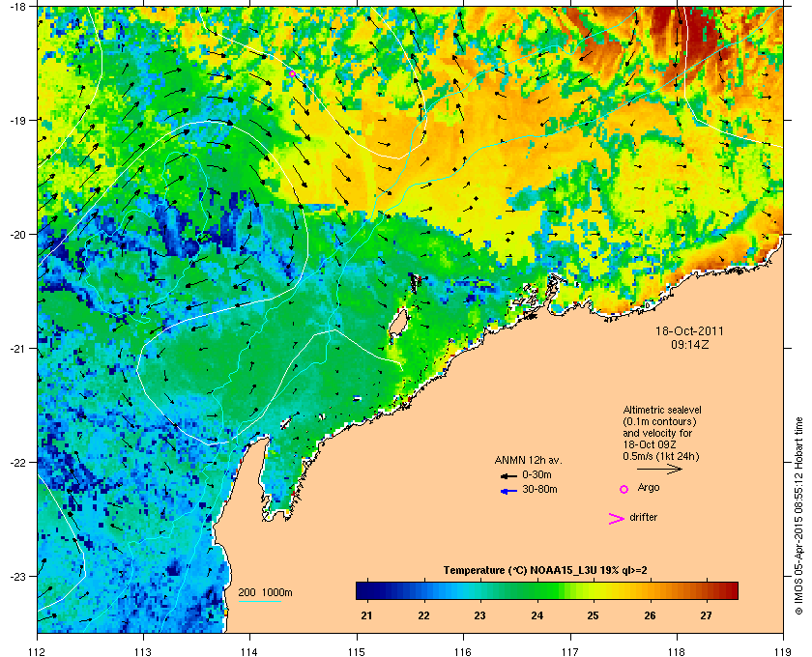Click the latitude axis label -22

[x=18, y=463]
